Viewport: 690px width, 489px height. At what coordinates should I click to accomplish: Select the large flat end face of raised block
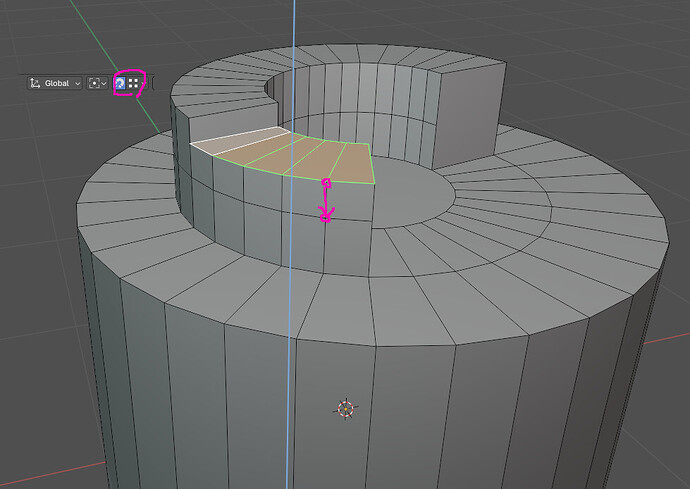[467, 116]
